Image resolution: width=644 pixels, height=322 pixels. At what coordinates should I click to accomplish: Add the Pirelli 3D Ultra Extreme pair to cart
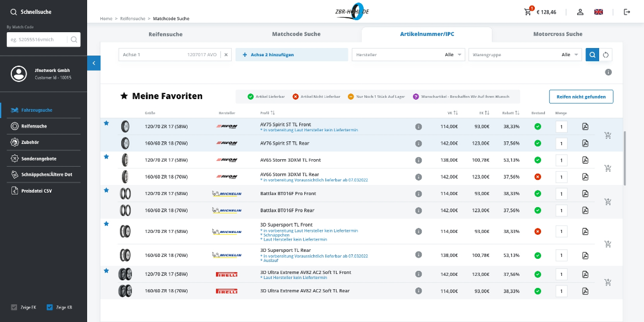608,282
